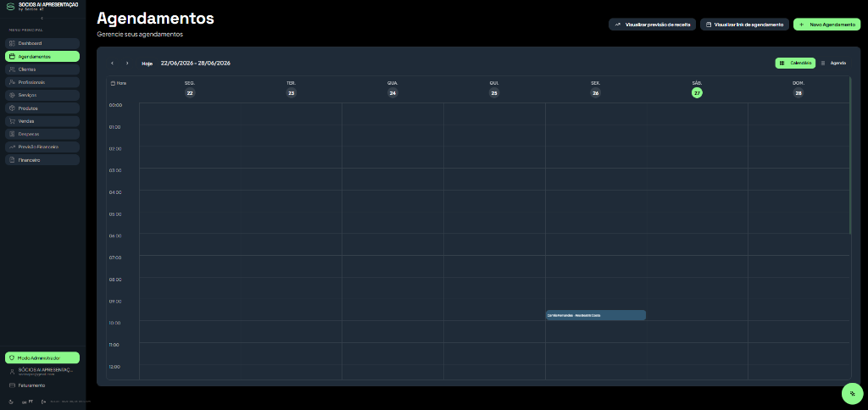The height and width of the screenshot is (410, 868).
Task: Click the Hora column header
Action: 119,83
